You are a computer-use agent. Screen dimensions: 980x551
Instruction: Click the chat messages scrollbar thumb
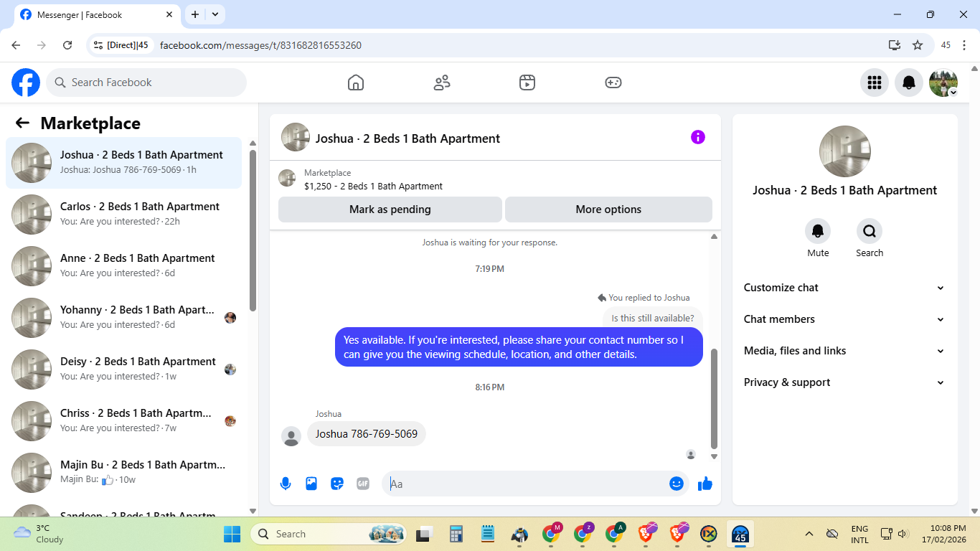point(714,398)
